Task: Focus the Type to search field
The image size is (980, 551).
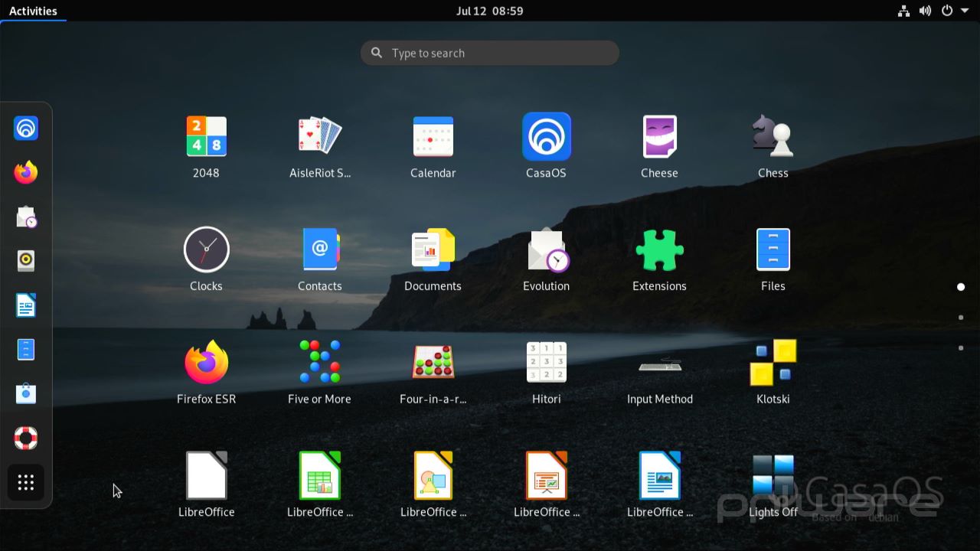Action: tap(490, 53)
